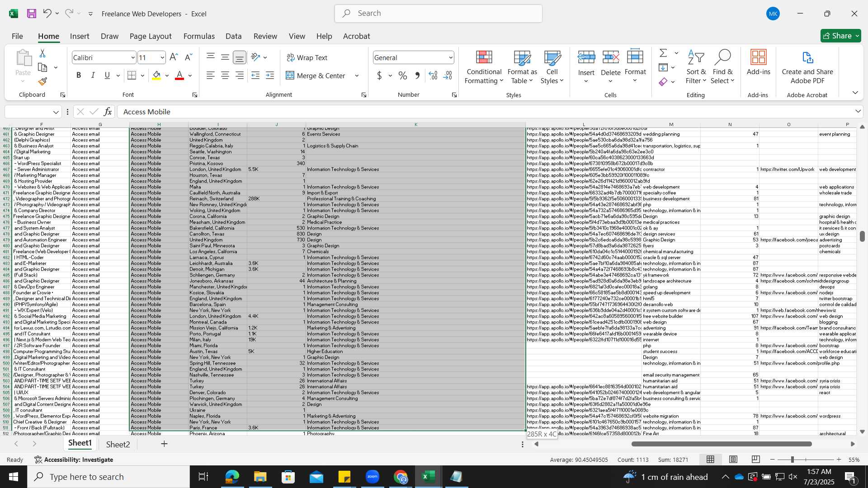Toggle Underline formatting
Image resolution: width=868 pixels, height=488 pixels.
107,75
